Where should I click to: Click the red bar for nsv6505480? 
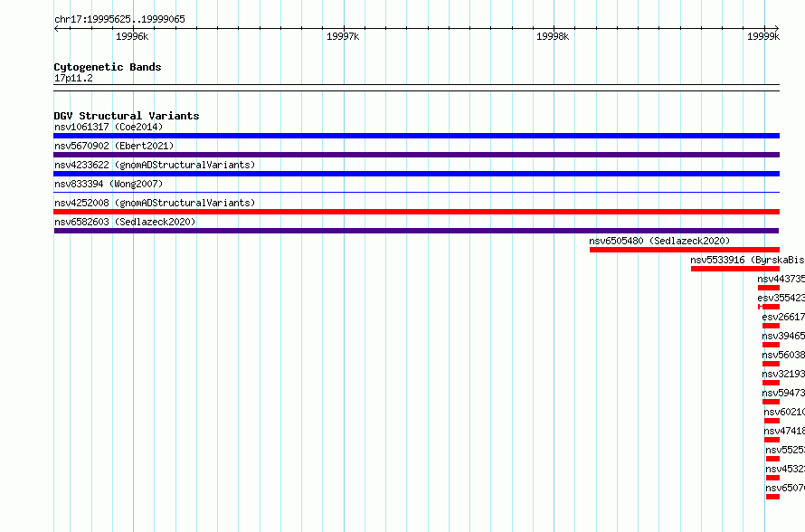click(x=685, y=250)
